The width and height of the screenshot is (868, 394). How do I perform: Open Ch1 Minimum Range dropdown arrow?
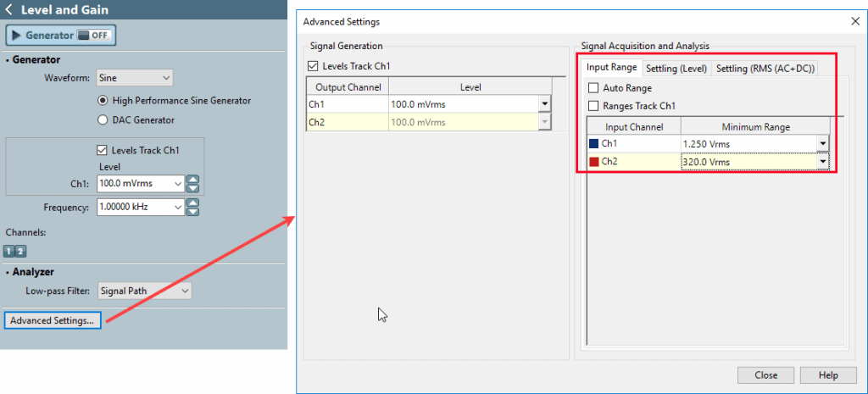coord(821,144)
